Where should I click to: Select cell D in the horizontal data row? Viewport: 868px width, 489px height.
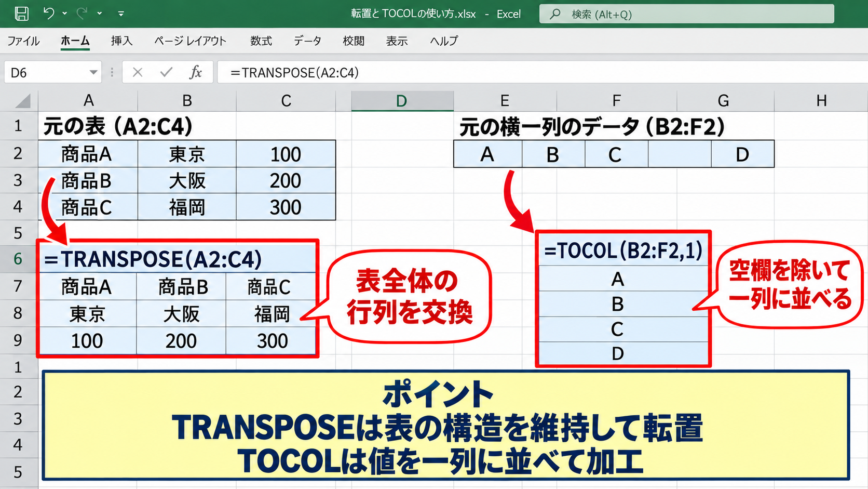point(742,154)
